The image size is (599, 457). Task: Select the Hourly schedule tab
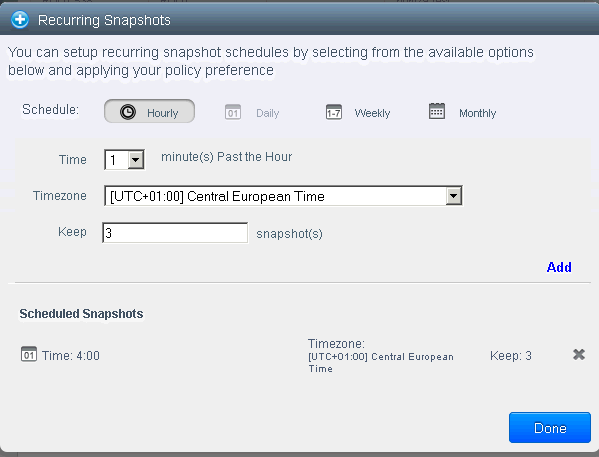pos(149,111)
